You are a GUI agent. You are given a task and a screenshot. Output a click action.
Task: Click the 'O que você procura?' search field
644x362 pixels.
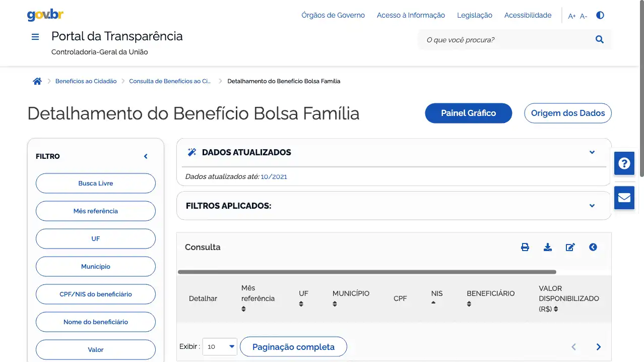pos(506,40)
